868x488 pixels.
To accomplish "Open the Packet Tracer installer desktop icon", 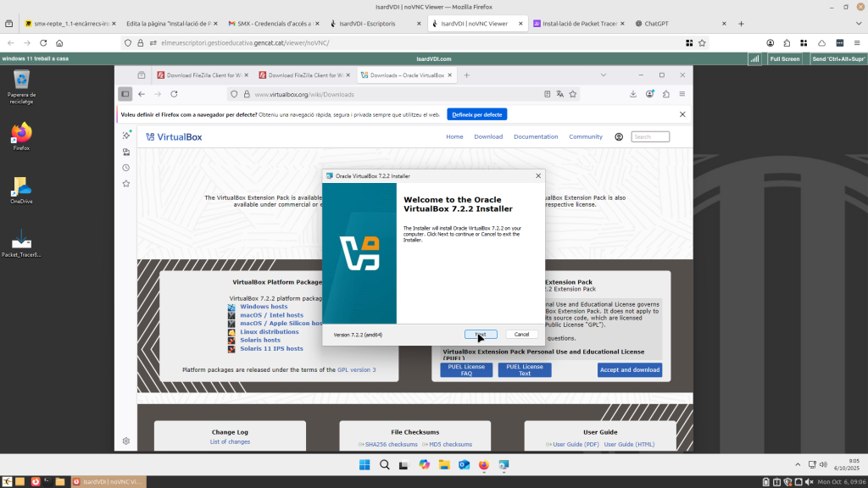I will coord(21,242).
